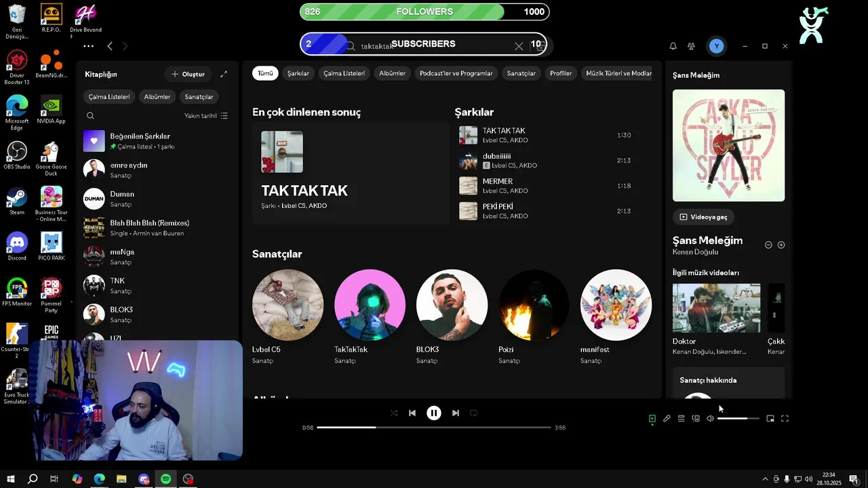Hide this track with the minus circle
The width and height of the screenshot is (868, 488).
[x=768, y=245]
